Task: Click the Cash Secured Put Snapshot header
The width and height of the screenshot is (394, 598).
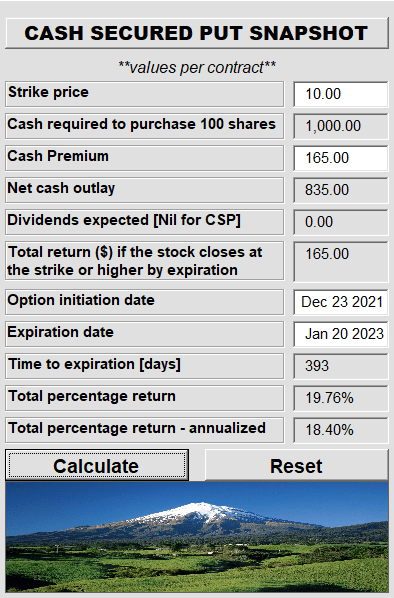Action: [197, 33]
